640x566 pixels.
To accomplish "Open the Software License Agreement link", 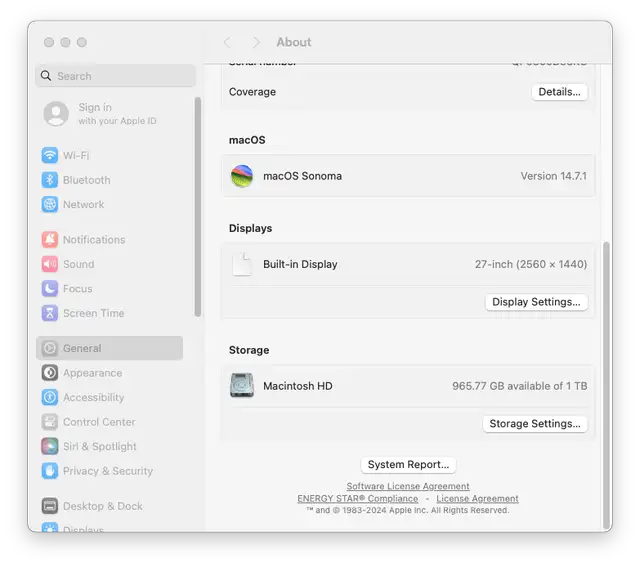I will coord(408,486).
